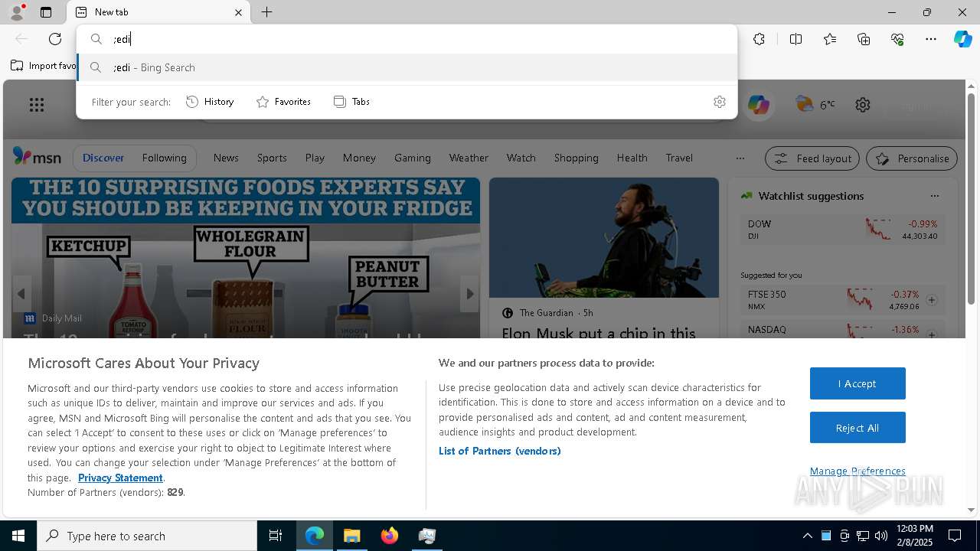Open MSN page settings gear
The height and width of the screenshot is (551, 980).
863,105
